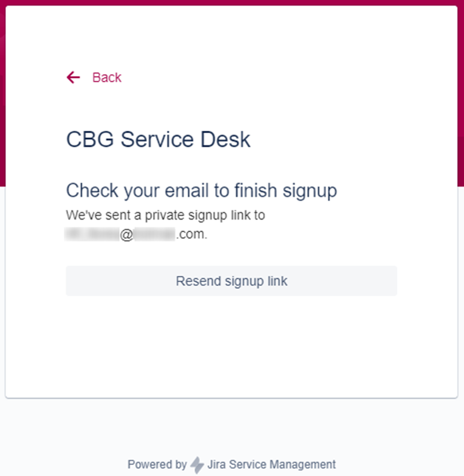The height and width of the screenshot is (476, 464).
Task: Click the @ symbol in the email address
Action: pos(126,235)
